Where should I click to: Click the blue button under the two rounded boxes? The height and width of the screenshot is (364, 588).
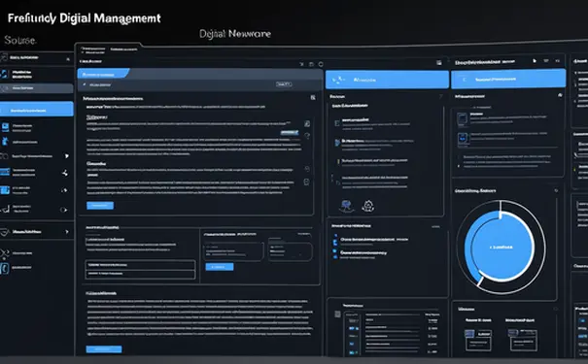(220, 267)
